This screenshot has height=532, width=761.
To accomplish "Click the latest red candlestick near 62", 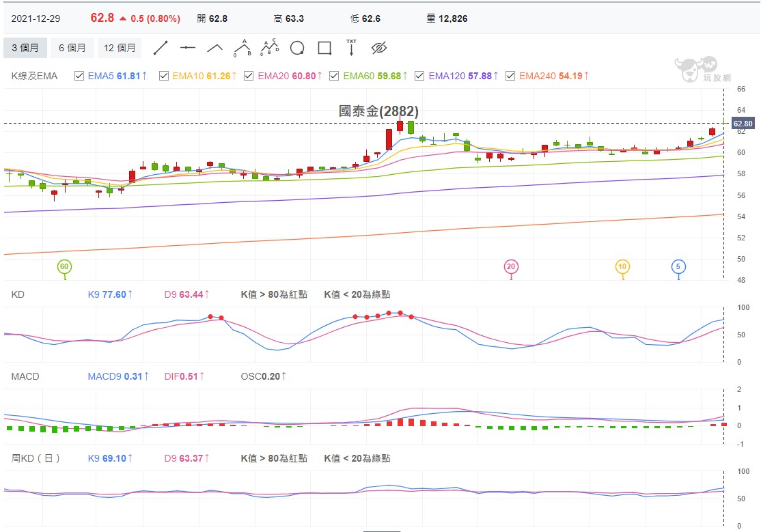I will [x=712, y=132].
